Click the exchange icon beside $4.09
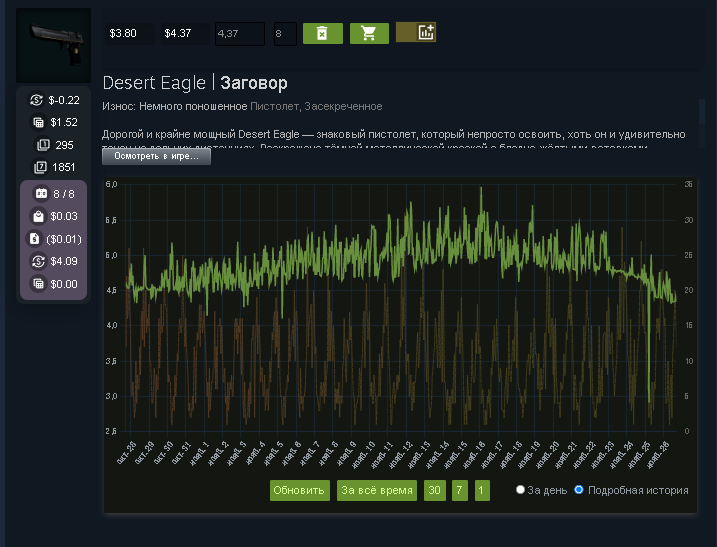 point(38,261)
